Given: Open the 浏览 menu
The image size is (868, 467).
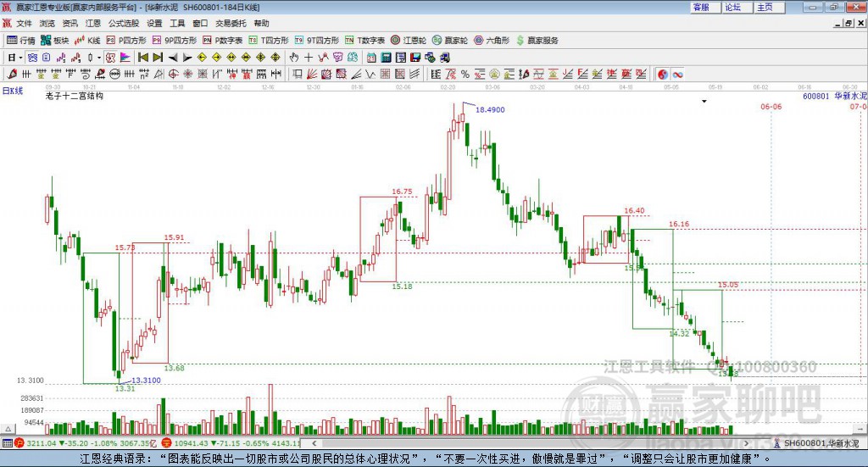Looking at the screenshot, I should 47,23.
